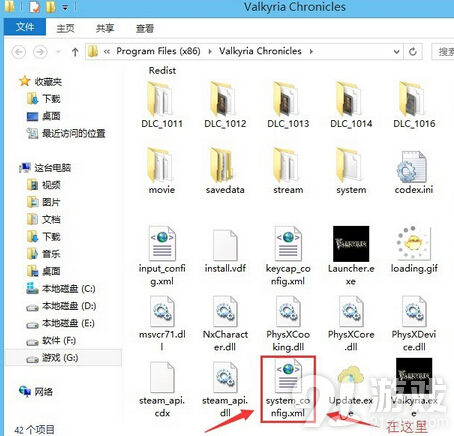The height and width of the screenshot is (436, 454).
Task: Click the refresh button beside address bar
Action: 413,52
